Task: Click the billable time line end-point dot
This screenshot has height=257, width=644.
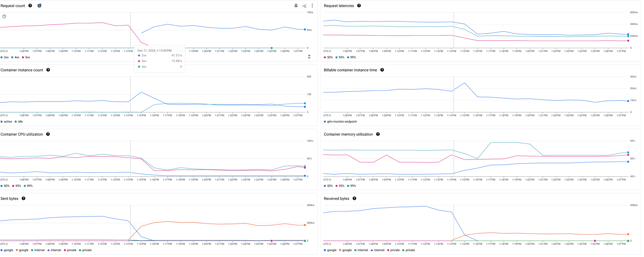Action: coord(628,101)
